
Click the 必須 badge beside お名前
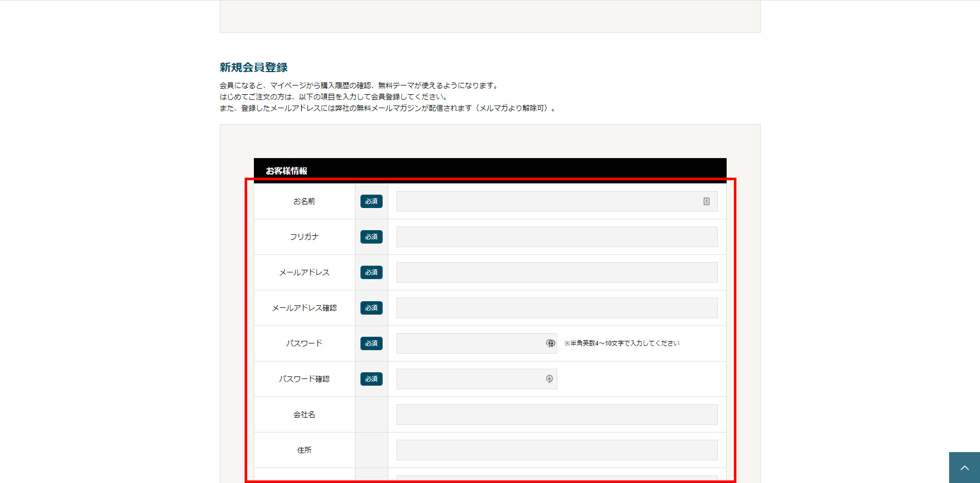[x=371, y=201]
